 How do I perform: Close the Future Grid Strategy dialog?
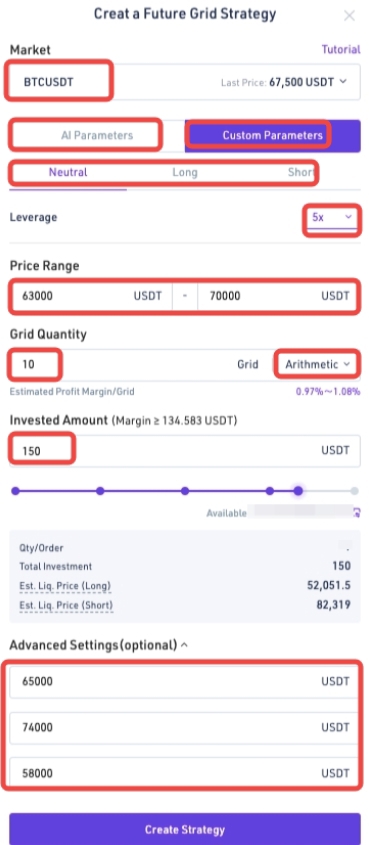(x=349, y=16)
